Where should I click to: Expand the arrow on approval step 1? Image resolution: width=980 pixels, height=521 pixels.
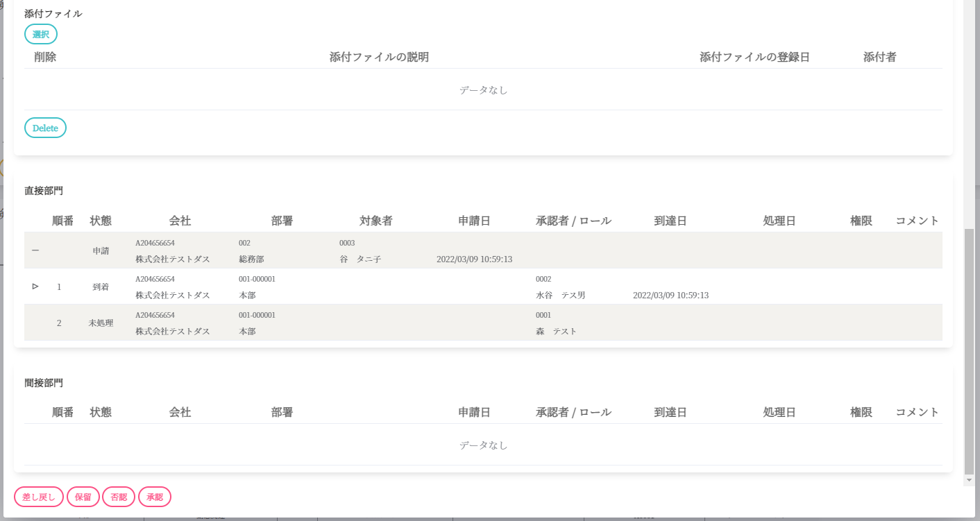[x=35, y=287]
